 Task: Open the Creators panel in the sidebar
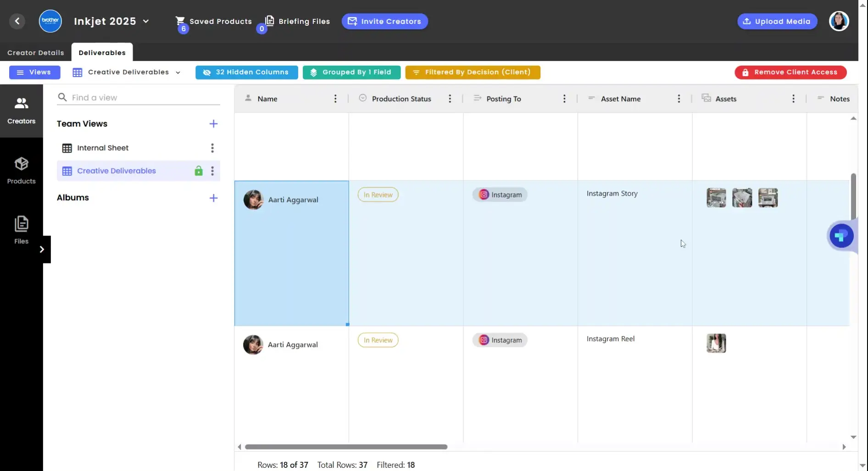(x=21, y=109)
